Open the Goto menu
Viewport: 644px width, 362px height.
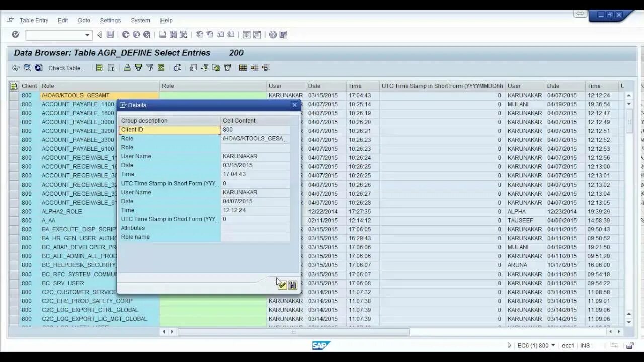pyautogui.click(x=84, y=20)
